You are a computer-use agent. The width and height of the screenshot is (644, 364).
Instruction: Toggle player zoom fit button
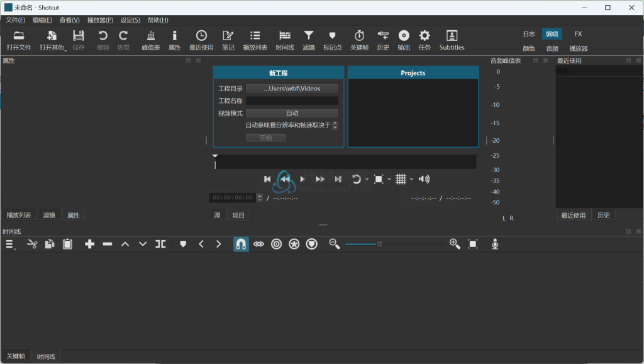pos(379,179)
